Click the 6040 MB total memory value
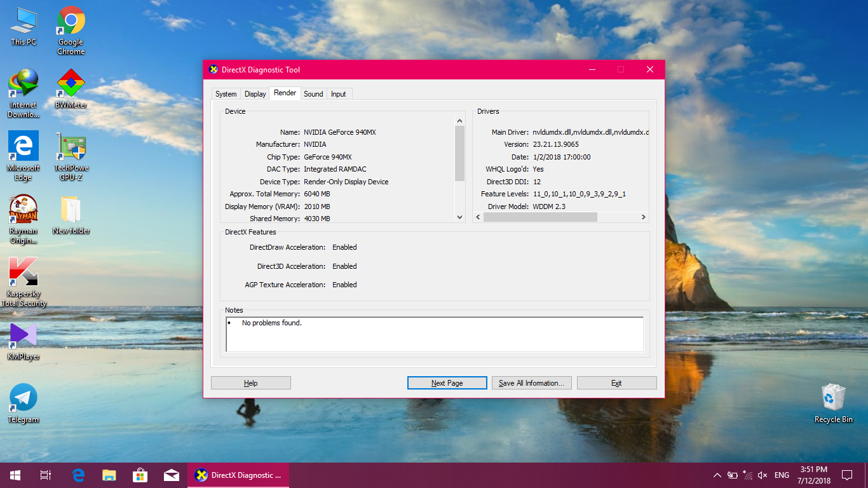The width and height of the screenshot is (868, 488). [x=316, y=194]
